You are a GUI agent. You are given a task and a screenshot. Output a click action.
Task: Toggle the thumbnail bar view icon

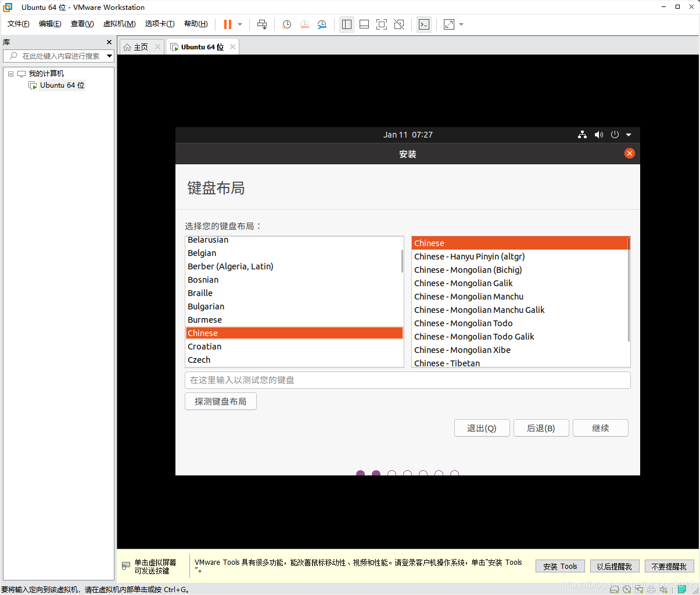point(364,24)
